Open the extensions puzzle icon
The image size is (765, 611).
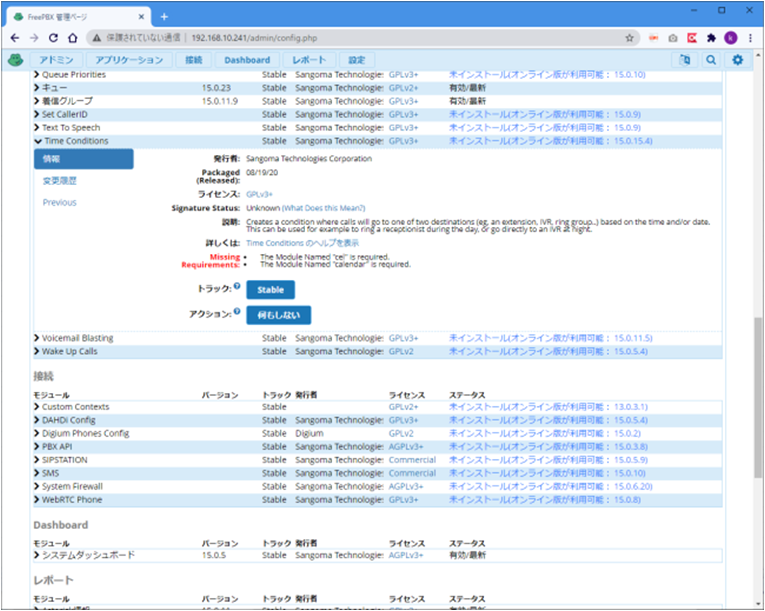coord(711,38)
